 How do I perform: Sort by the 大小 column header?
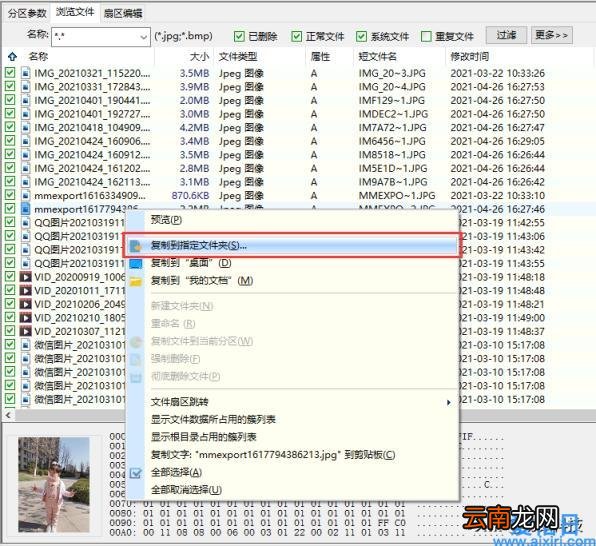tap(199, 57)
